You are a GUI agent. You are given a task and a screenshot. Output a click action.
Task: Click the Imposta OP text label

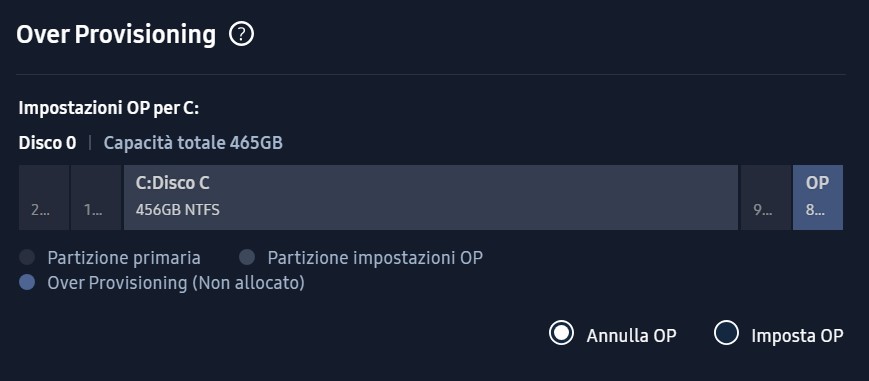click(797, 336)
